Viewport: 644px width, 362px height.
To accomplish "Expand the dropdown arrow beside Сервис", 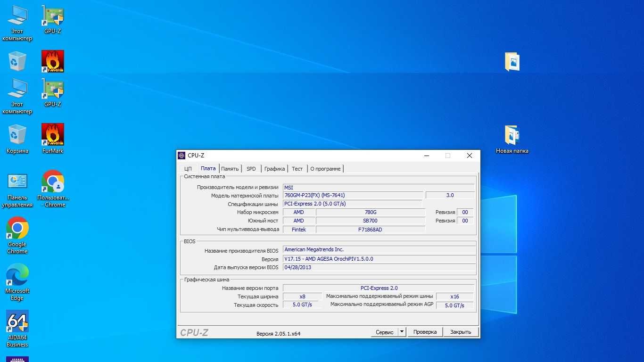I will [x=402, y=332].
